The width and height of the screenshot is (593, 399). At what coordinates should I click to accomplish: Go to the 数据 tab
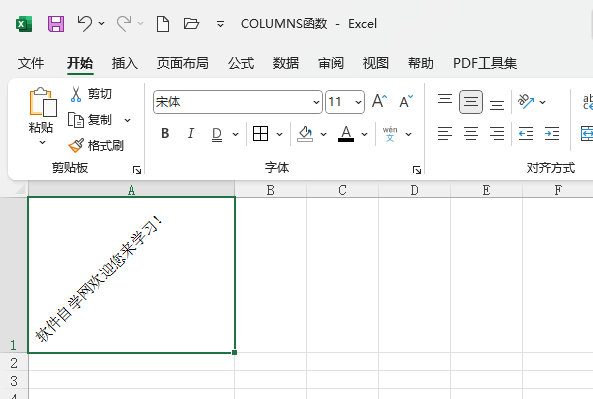[286, 63]
